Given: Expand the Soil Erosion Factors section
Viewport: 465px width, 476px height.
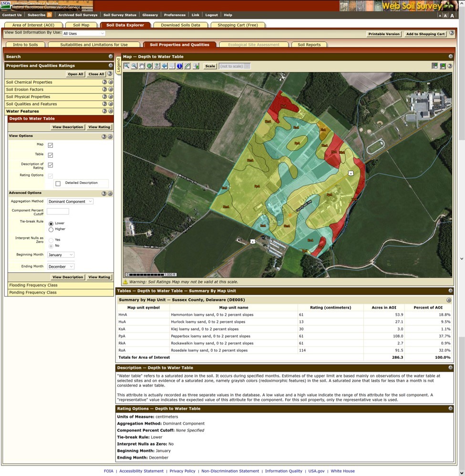Looking at the screenshot, I should [x=111, y=90].
